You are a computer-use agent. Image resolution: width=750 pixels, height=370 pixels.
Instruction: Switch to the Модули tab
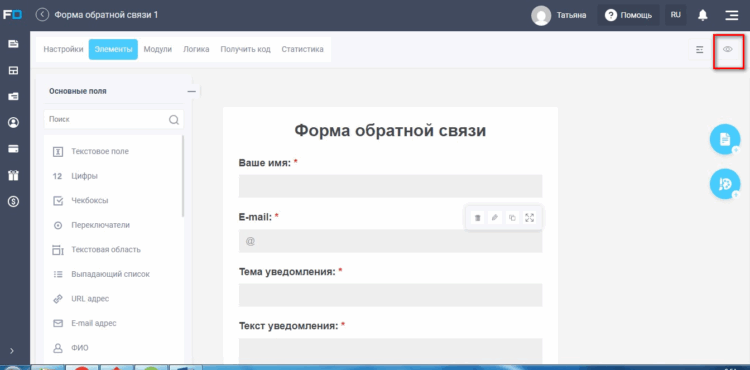(157, 49)
